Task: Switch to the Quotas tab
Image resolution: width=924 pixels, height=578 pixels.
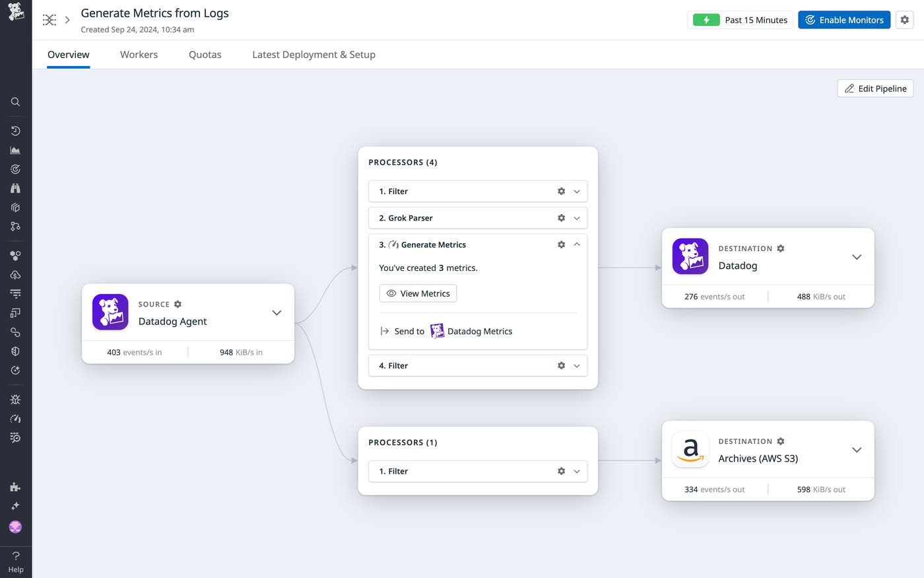Action: click(x=205, y=55)
